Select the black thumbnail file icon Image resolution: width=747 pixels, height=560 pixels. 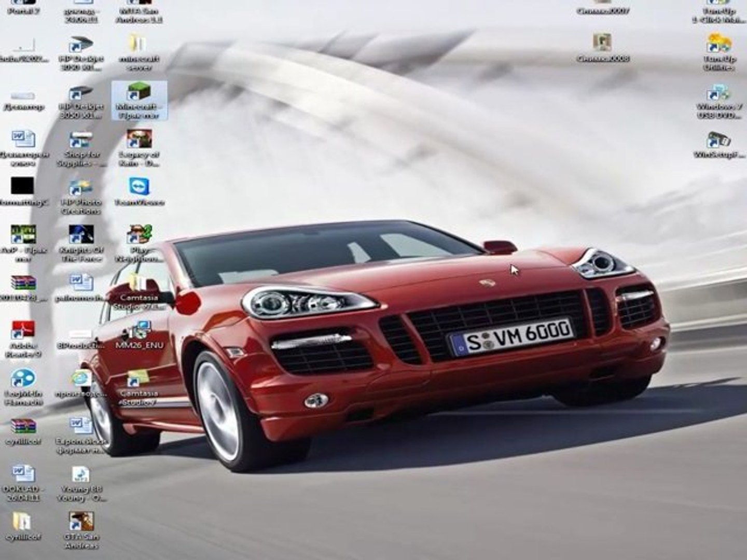pyautogui.click(x=22, y=192)
